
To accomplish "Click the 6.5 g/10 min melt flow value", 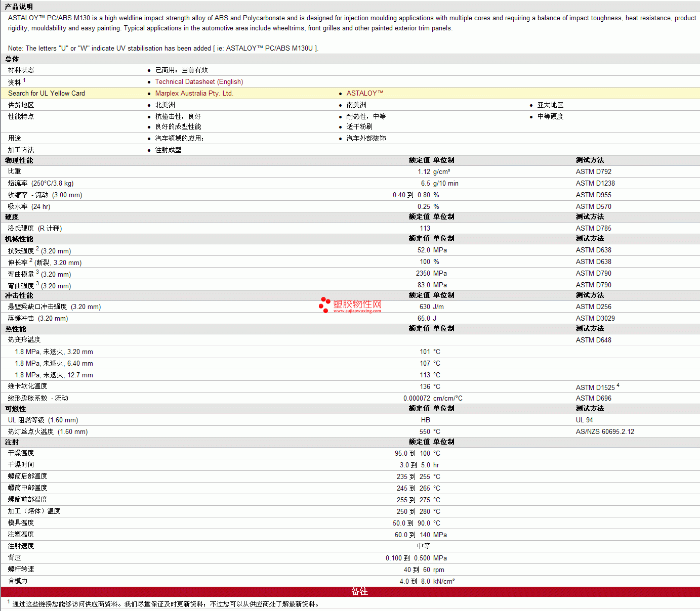I will (x=439, y=183).
